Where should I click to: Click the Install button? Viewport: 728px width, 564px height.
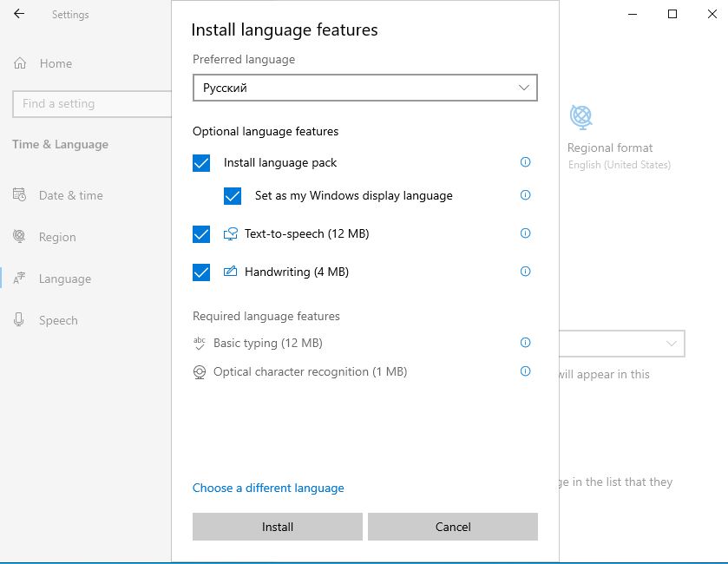click(x=278, y=527)
